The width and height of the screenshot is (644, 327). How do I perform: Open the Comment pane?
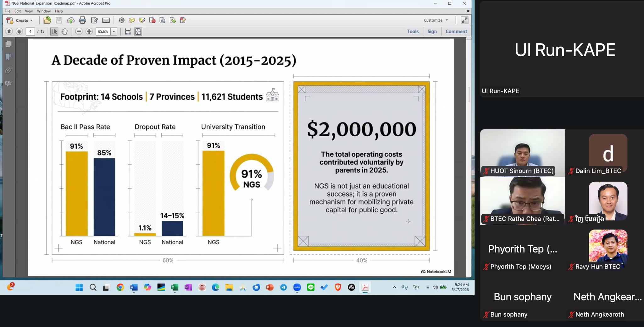point(456,31)
